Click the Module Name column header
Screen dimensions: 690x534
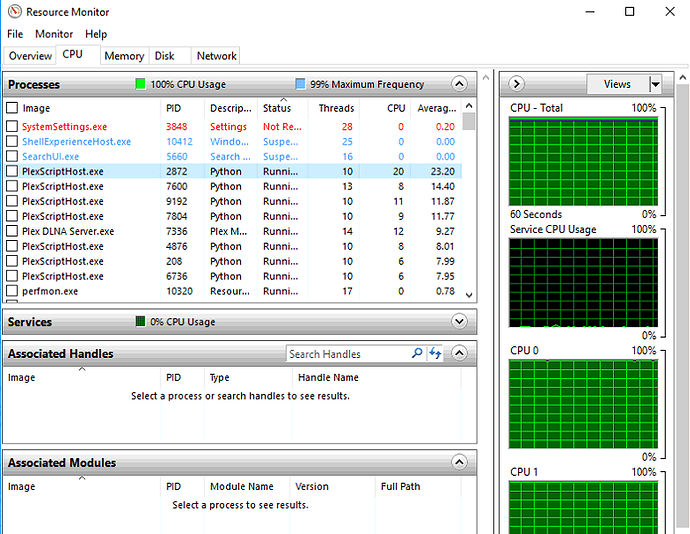click(x=242, y=486)
